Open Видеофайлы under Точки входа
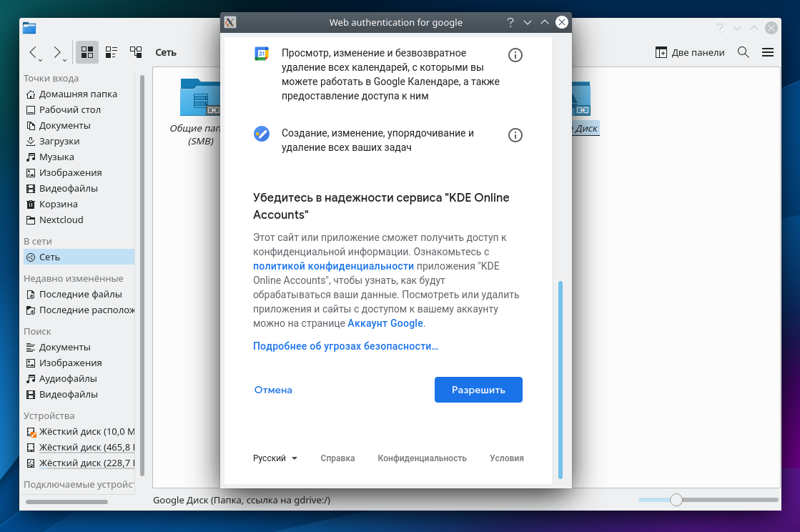800x532 pixels. (x=79, y=189)
